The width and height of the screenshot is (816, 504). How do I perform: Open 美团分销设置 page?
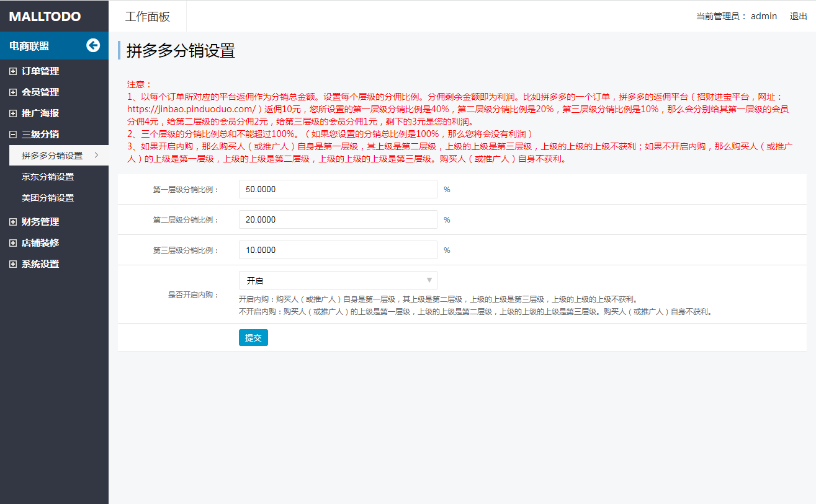48,198
